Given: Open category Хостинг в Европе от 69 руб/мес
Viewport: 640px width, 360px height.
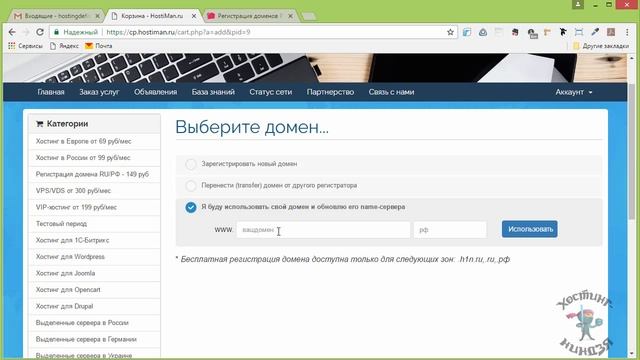Looking at the screenshot, I should 94,141.
